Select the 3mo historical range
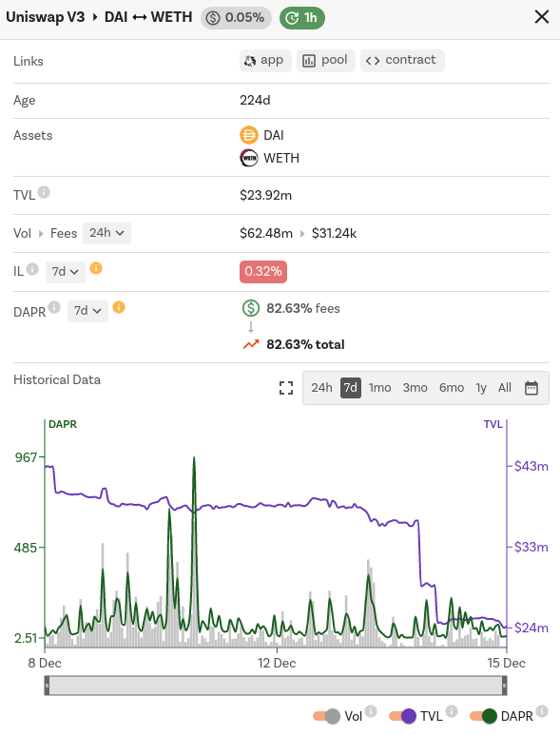This screenshot has width=560, height=735. 415,388
